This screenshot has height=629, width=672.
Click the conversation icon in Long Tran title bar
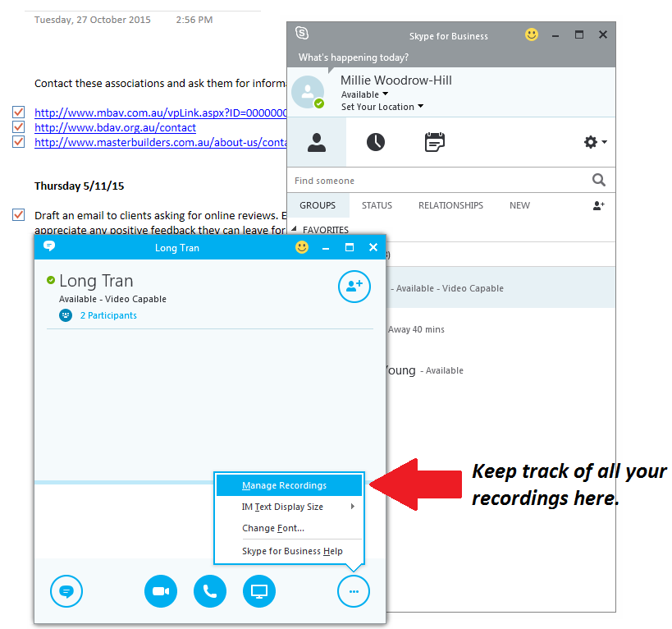[49, 246]
